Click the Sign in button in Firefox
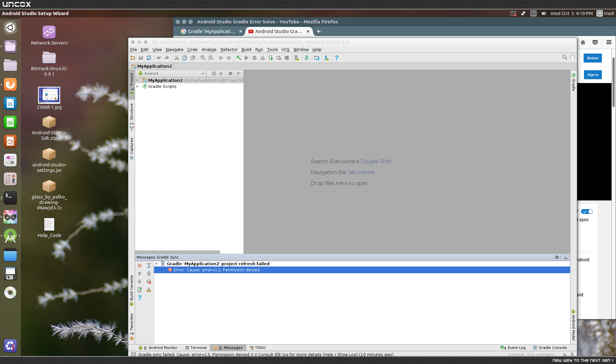The image size is (616, 364). (593, 75)
